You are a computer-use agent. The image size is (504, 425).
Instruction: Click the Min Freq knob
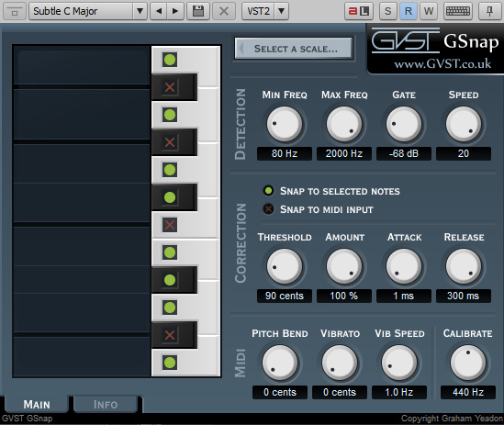(285, 124)
